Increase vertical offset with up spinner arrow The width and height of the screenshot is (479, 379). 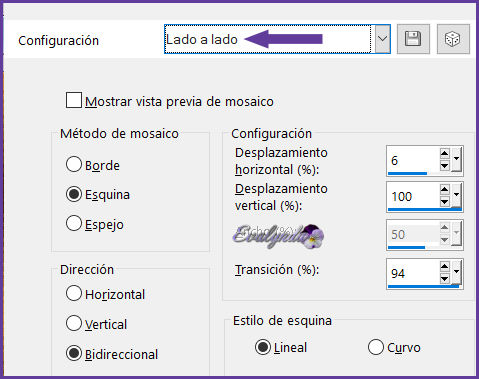point(445,190)
